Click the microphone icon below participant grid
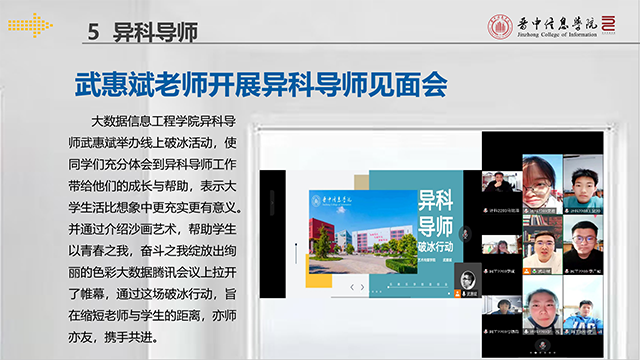The height and width of the screenshot is (360, 640). click(x=542, y=345)
